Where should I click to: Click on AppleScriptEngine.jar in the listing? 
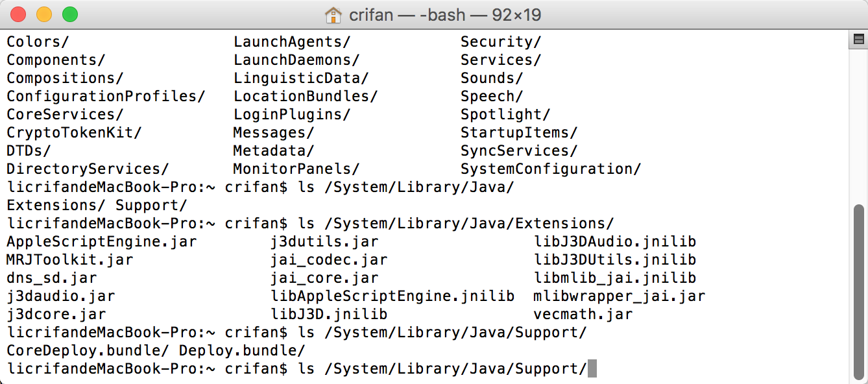point(101,242)
